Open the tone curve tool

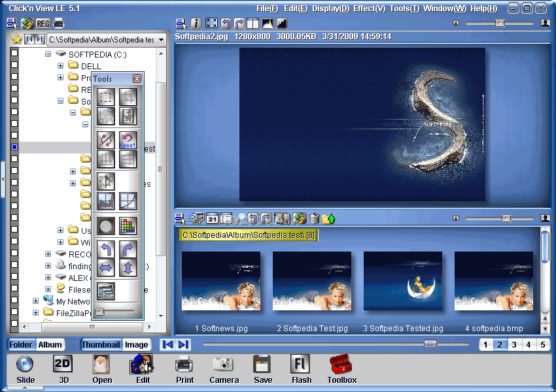point(128,201)
